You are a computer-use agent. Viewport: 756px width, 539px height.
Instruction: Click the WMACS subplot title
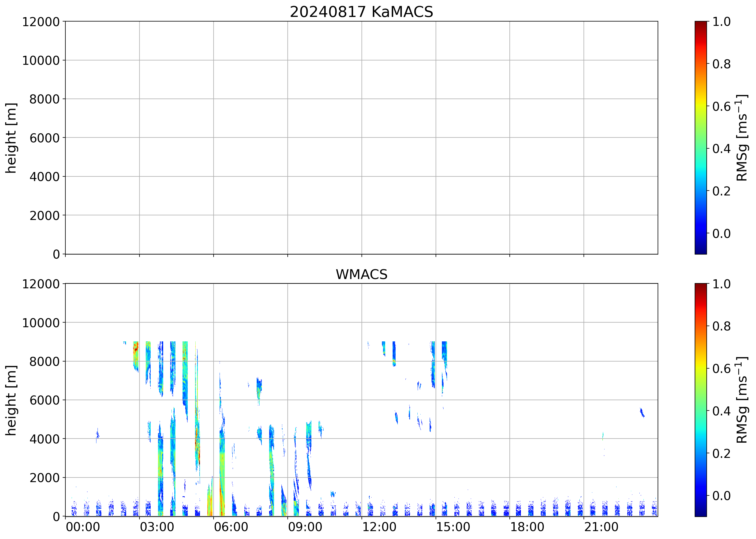pyautogui.click(x=362, y=274)
